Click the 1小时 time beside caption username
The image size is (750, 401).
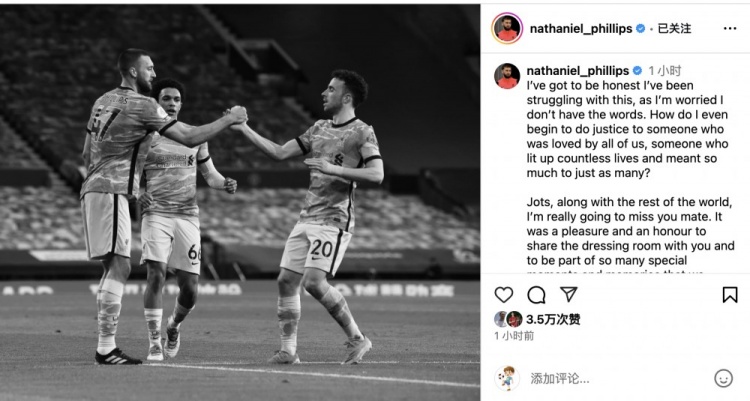tap(665, 71)
